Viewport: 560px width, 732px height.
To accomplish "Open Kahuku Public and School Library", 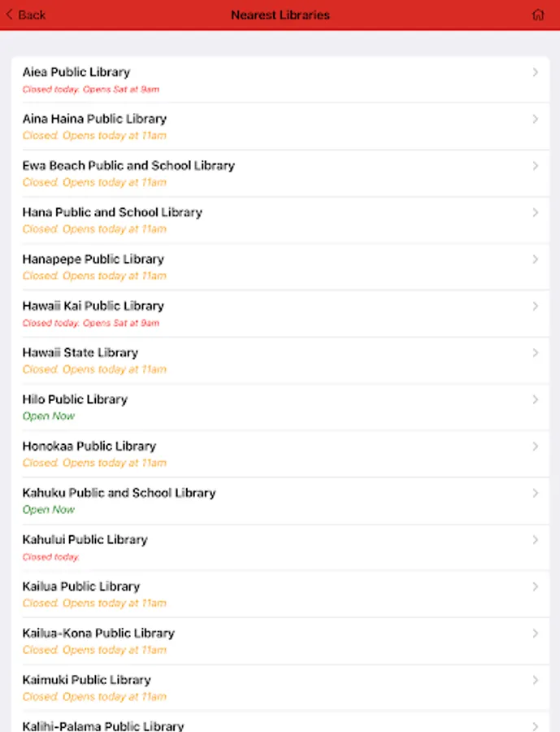I will click(119, 493).
